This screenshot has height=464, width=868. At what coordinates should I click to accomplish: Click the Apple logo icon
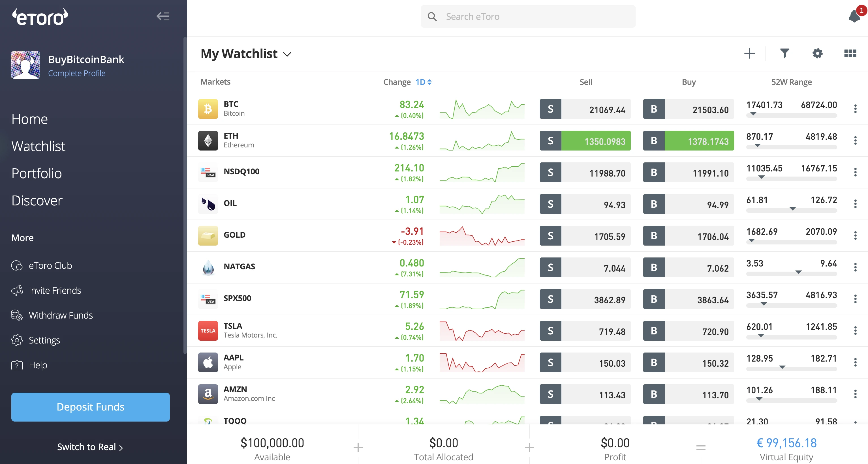click(208, 362)
